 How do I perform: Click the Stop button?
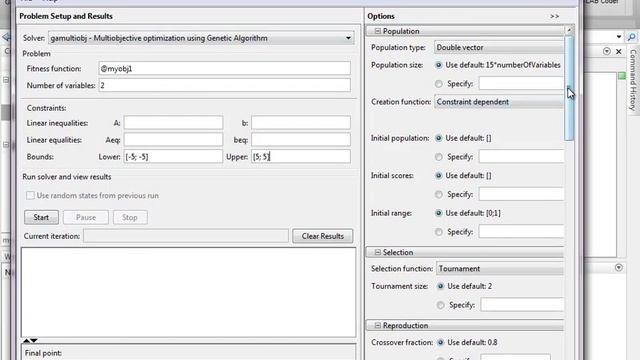[130, 218]
